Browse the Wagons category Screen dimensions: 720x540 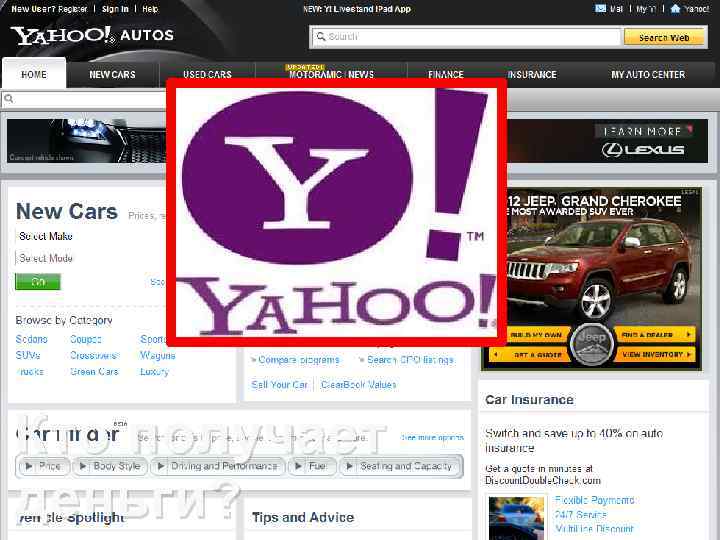[158, 355]
